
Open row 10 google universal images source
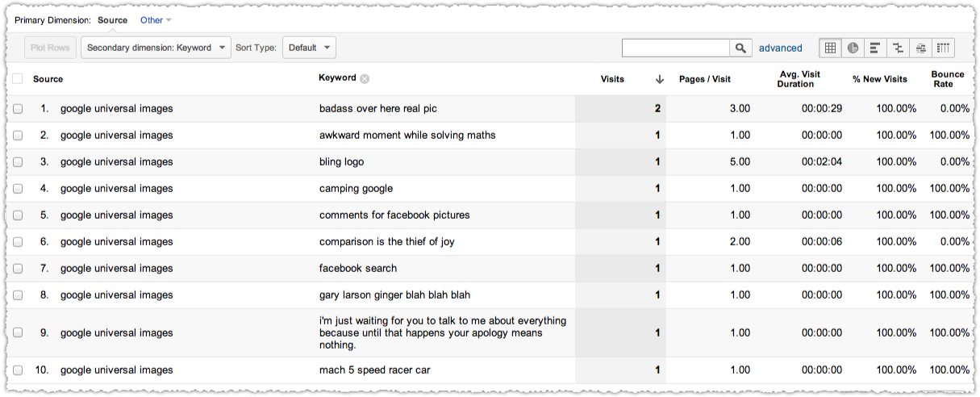pos(116,370)
